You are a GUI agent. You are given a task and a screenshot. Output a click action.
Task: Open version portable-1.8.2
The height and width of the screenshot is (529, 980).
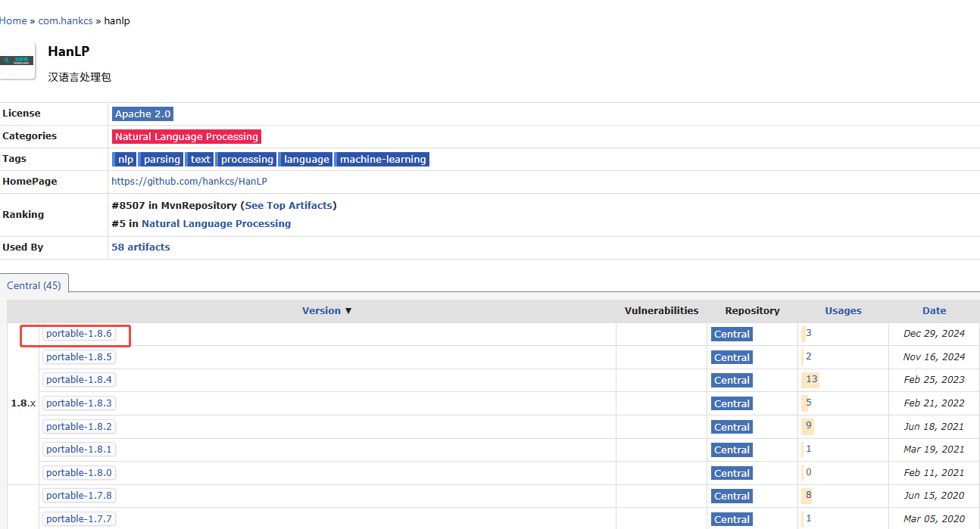click(79, 427)
